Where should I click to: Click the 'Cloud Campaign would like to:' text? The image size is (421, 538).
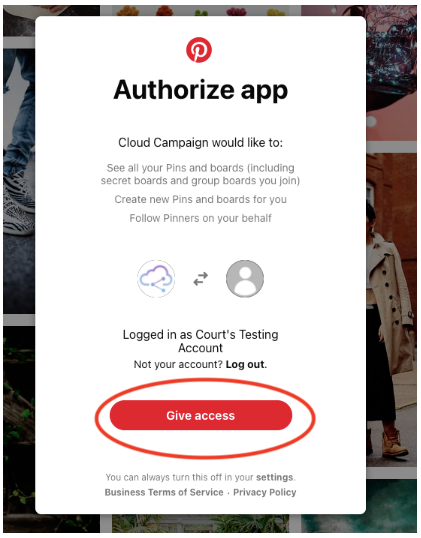pos(201,143)
